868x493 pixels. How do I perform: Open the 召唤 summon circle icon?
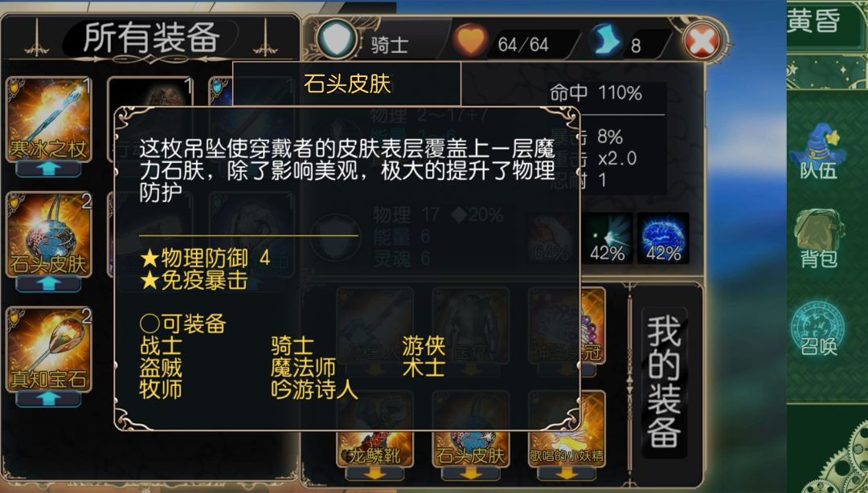coord(817,328)
